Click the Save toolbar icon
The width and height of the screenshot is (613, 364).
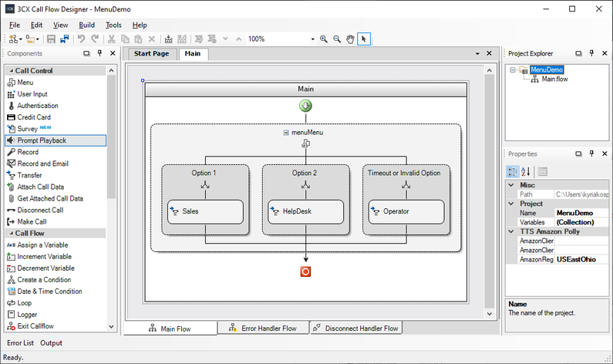click(x=51, y=39)
